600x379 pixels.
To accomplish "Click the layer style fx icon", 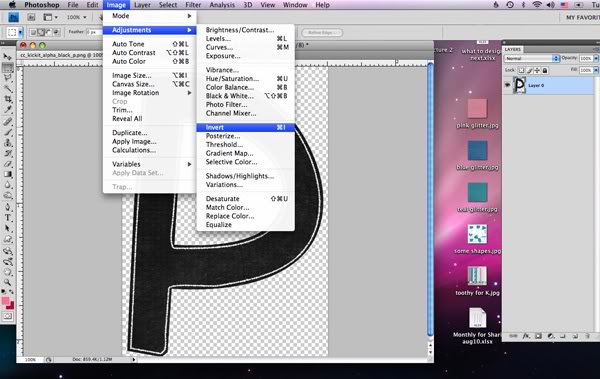I will click(x=526, y=336).
